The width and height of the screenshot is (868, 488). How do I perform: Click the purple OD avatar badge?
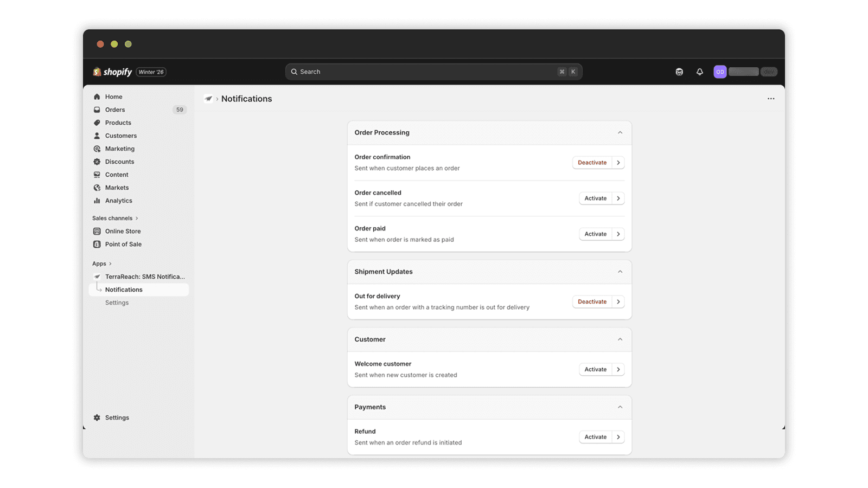pyautogui.click(x=720, y=72)
